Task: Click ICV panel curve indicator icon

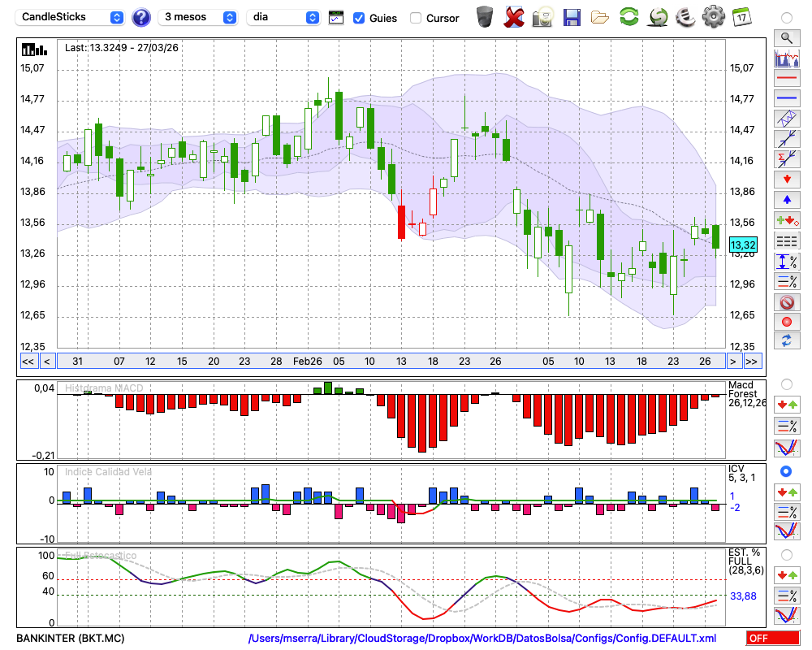Action: [787, 531]
